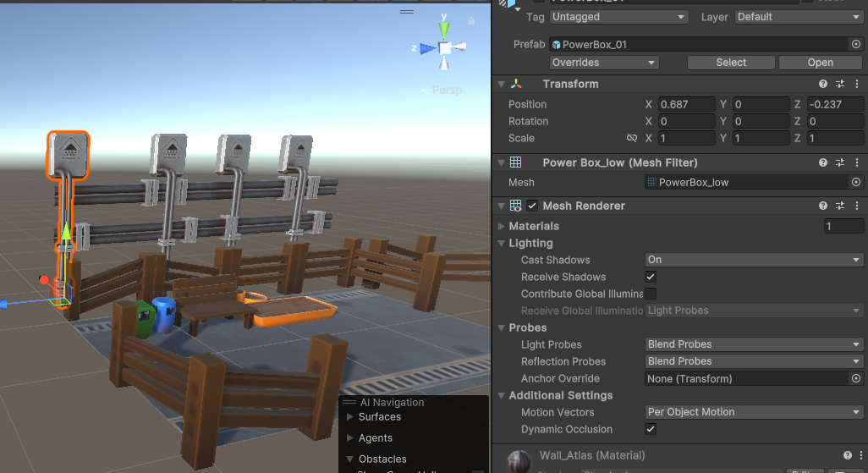Click the PowerBox_01 prefab cube icon
Viewport: 868px width, 473px height.
point(556,45)
